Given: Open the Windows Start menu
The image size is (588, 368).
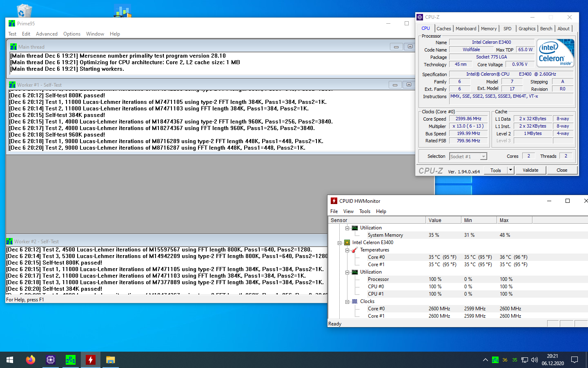Looking at the screenshot, I should (10, 360).
